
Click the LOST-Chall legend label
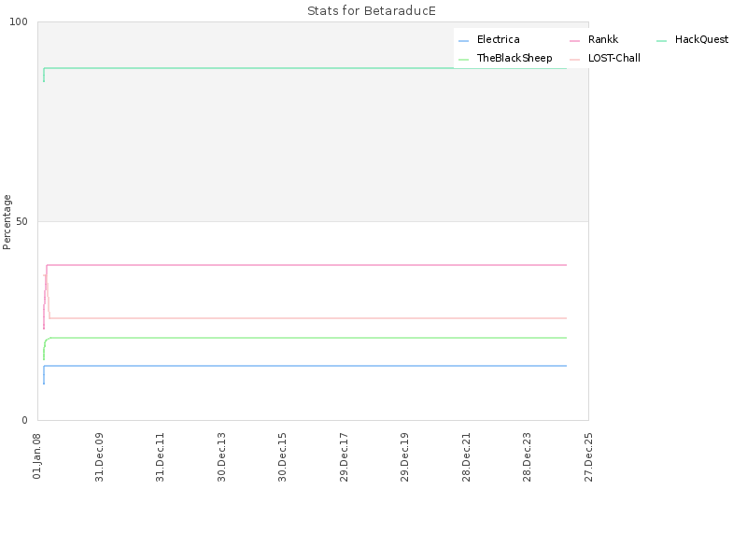point(614,58)
